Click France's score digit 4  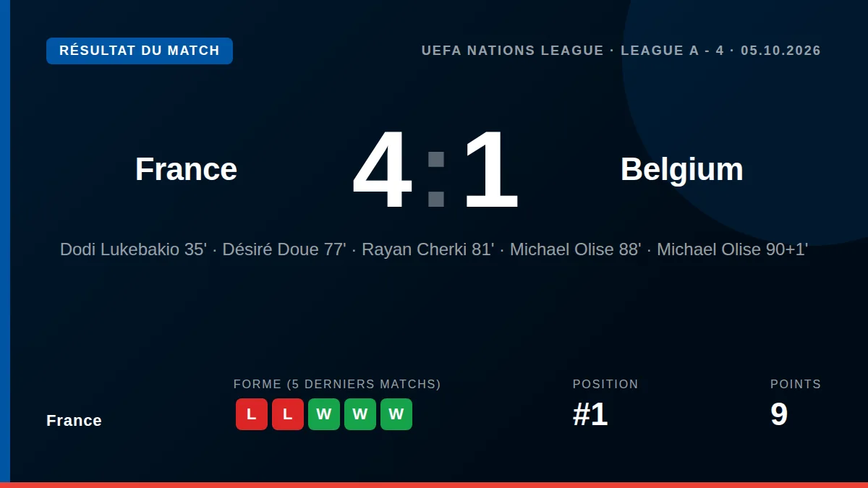[382, 169]
